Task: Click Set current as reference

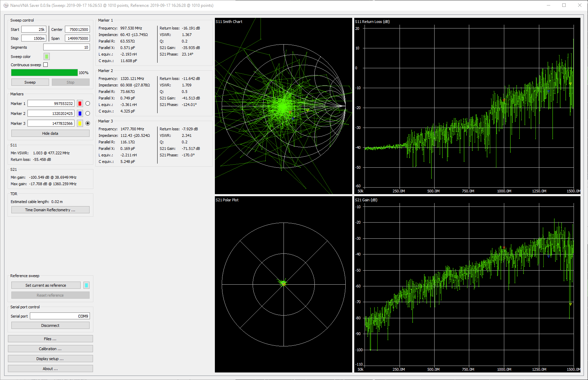Action: tap(46, 285)
